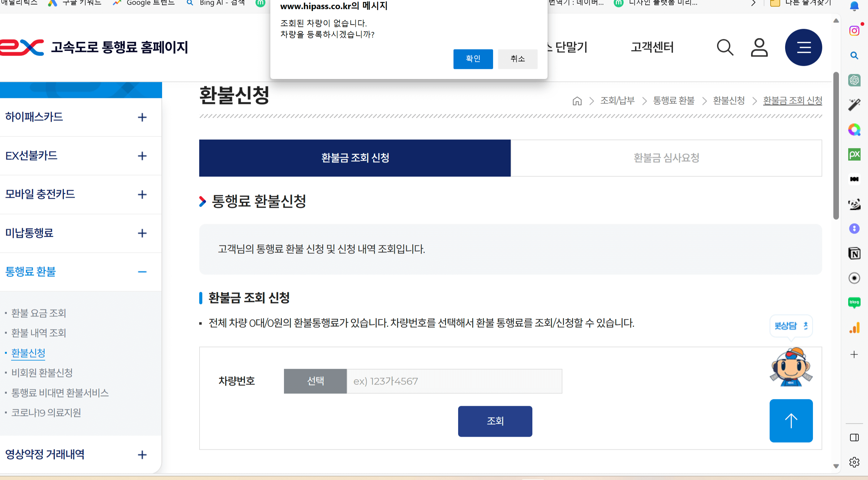The width and height of the screenshot is (868, 480).
Task: Select 환불금 조회 신청 tab
Action: click(x=355, y=158)
